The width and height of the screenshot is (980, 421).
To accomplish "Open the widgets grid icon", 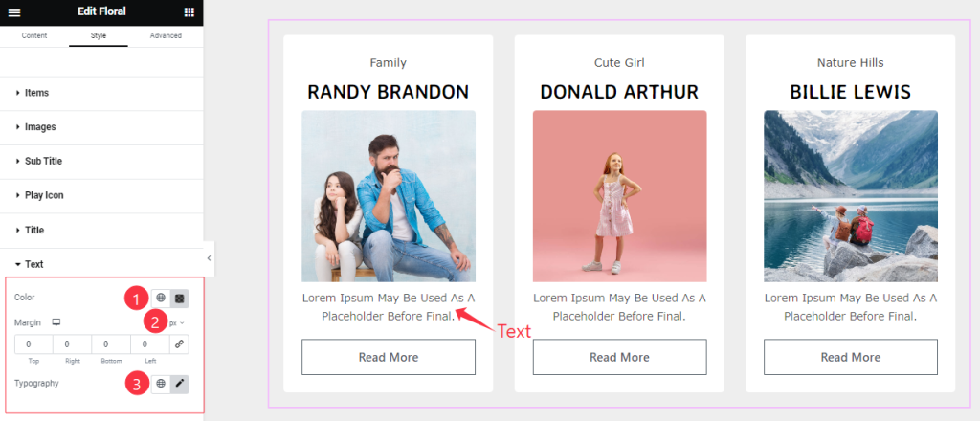I will (x=189, y=11).
